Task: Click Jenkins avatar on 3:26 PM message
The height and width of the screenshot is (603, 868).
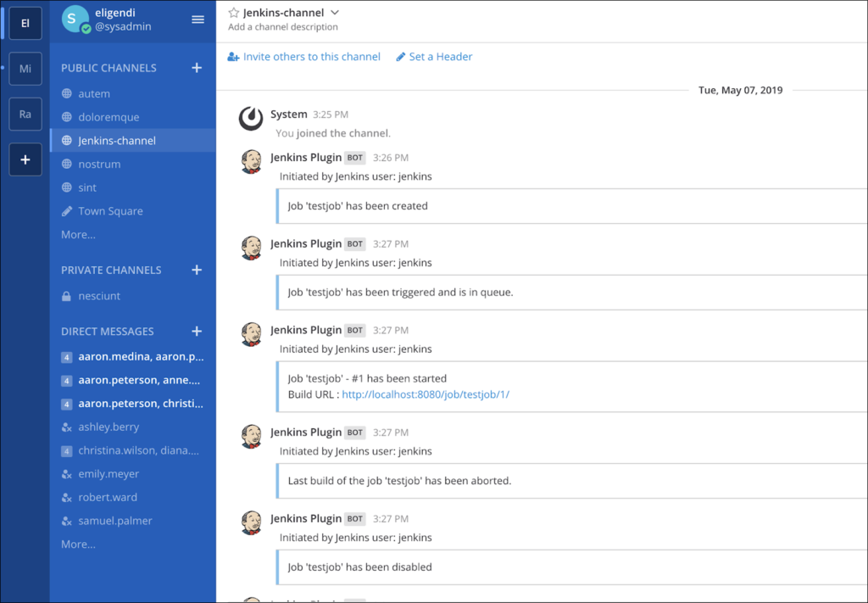Action: (251, 162)
